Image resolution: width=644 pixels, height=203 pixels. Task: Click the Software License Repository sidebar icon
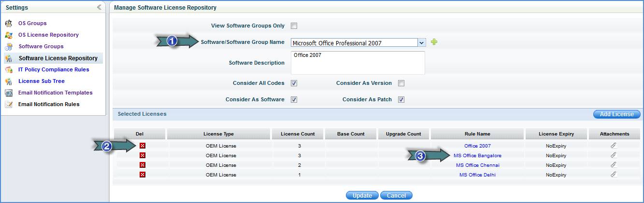8,58
